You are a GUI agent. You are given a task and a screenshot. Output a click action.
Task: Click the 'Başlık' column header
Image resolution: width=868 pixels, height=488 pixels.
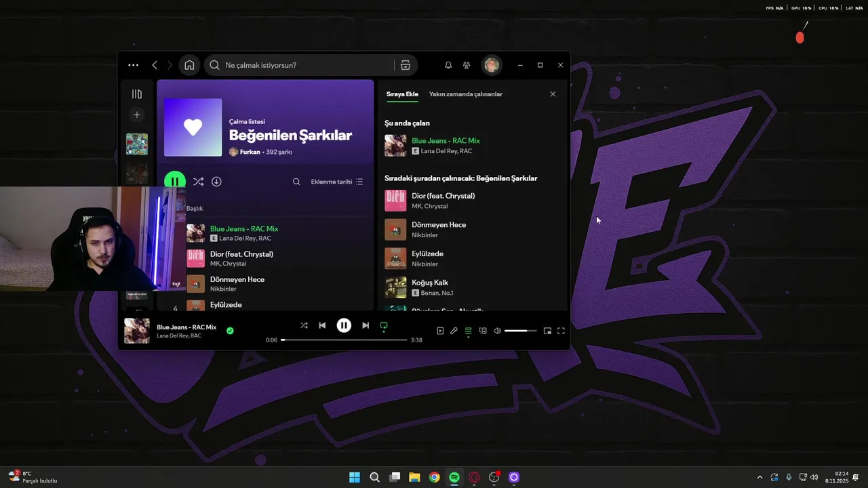195,209
